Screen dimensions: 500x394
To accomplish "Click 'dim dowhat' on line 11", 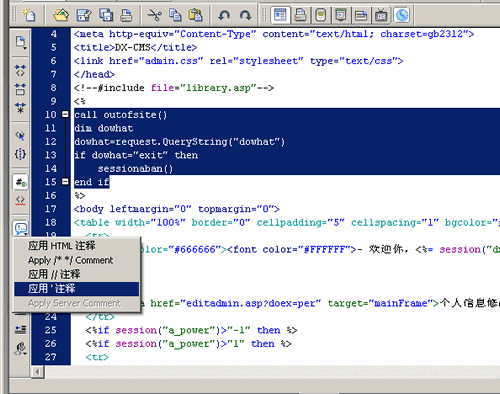I will (103, 128).
